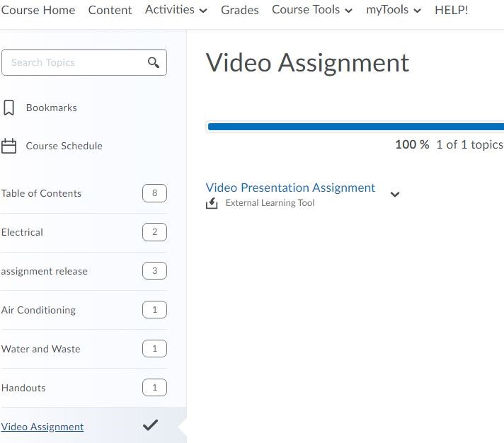504x443 pixels.
Task: Click the Table of Contents count badge
Action: point(154,193)
